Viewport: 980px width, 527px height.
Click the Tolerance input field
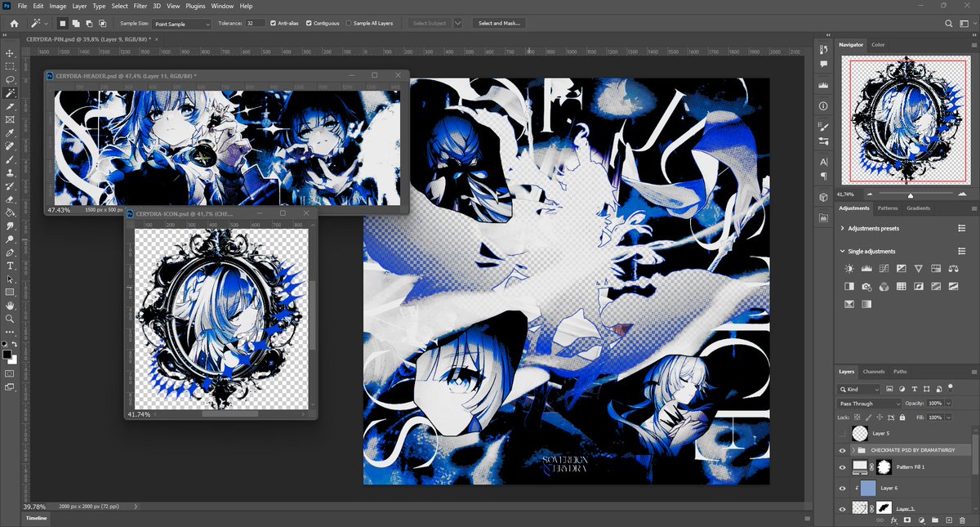click(255, 23)
